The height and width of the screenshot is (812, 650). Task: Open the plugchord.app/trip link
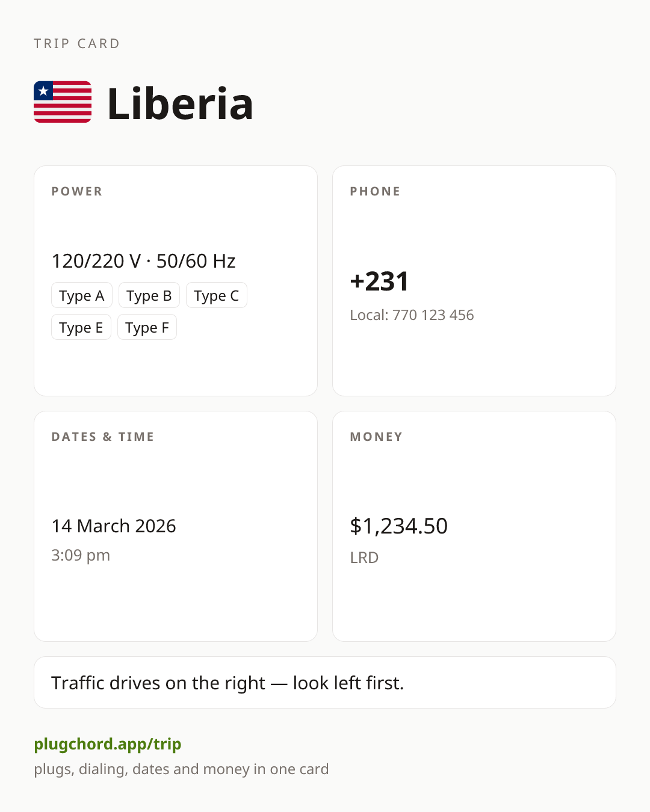point(108,744)
